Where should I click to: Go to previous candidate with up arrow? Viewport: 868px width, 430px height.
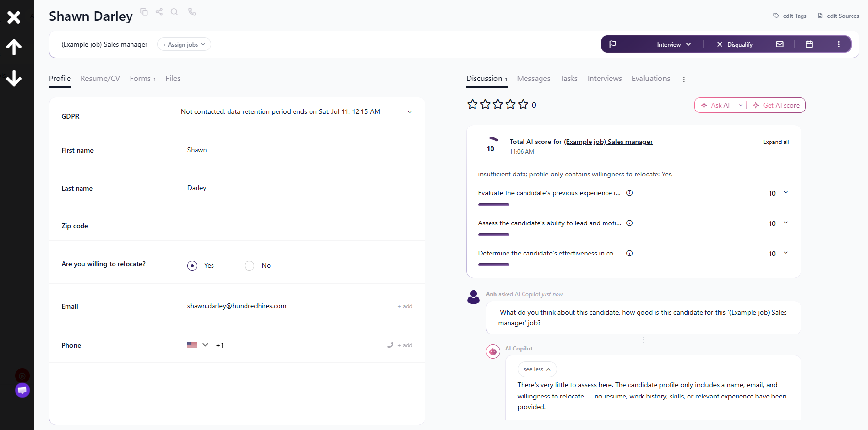click(14, 47)
